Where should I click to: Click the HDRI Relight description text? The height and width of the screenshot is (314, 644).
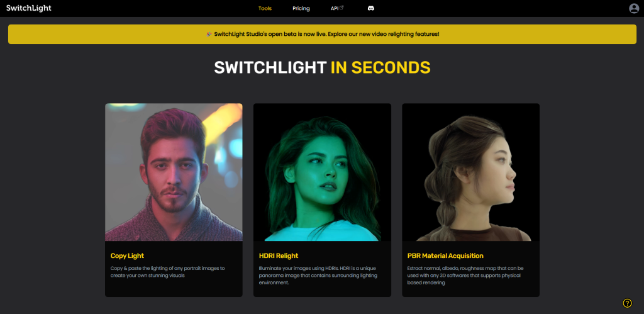pos(318,276)
